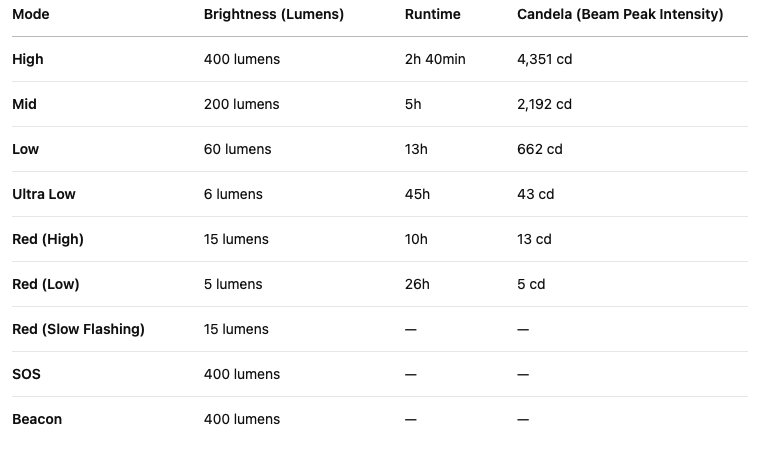771x449 pixels.
Task: Click the 26h runtime value
Action: [x=417, y=284]
